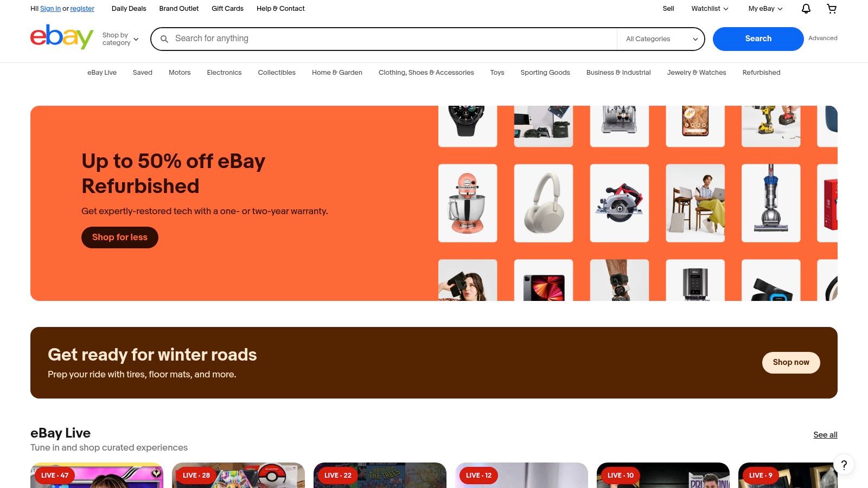Open the pink stand mixer thumbnail
Viewport: 868px width, 488px height.
[x=468, y=203]
